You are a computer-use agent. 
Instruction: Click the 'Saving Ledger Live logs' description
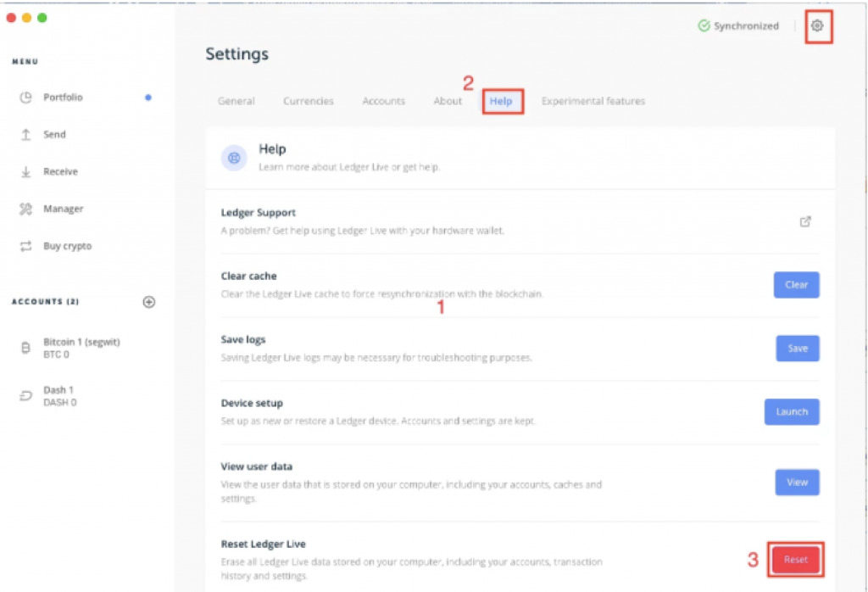pyautogui.click(x=376, y=358)
